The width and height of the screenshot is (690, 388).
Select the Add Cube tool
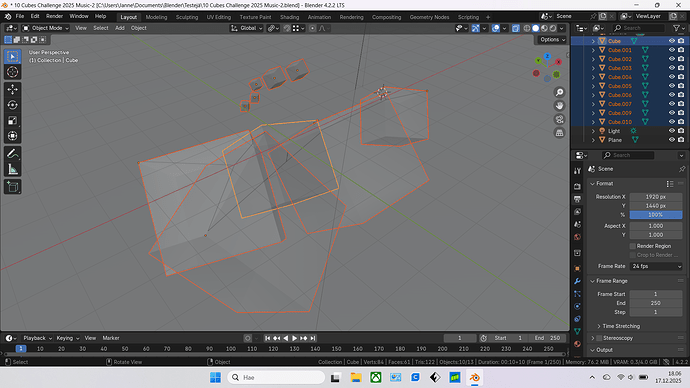tap(12, 187)
